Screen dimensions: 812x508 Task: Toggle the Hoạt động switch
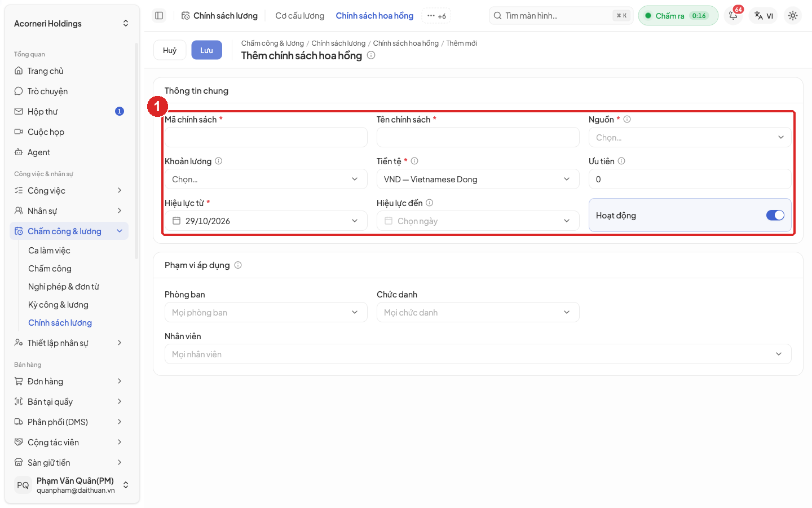pos(775,215)
